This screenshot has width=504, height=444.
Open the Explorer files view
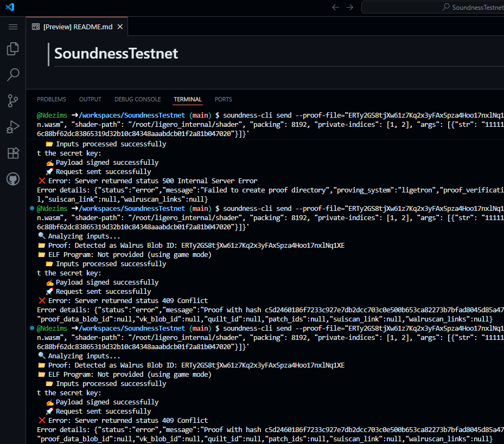click(x=13, y=49)
